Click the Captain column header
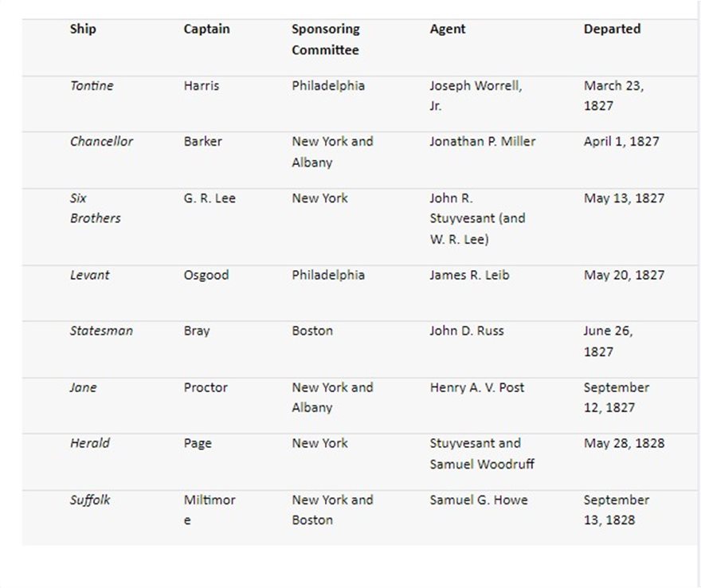Viewport: 701px width, 588px height. click(206, 29)
